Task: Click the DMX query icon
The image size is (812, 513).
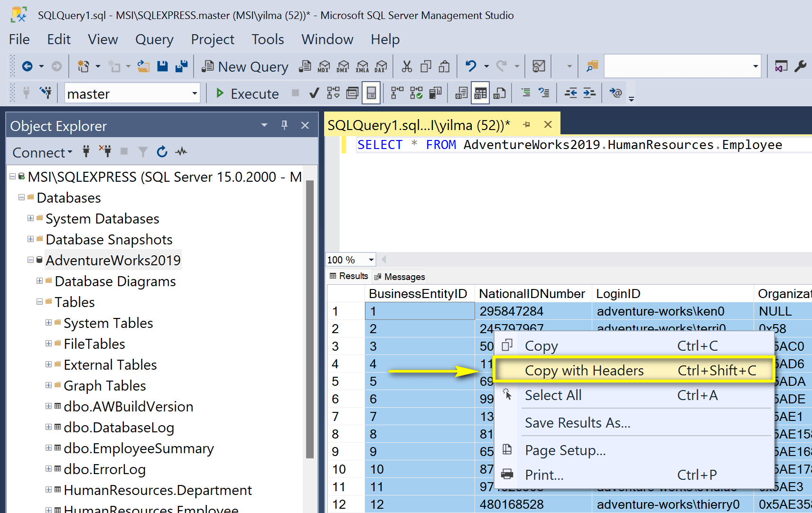Action: [x=343, y=66]
